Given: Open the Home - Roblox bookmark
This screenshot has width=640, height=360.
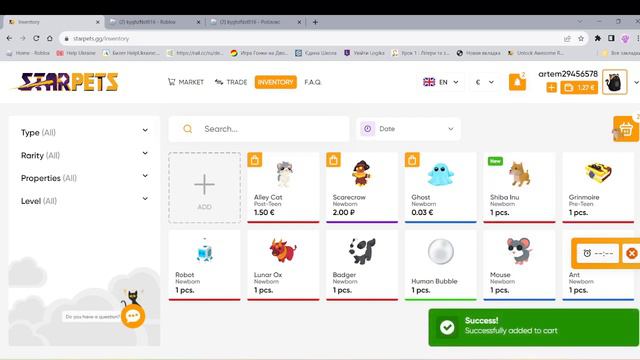Looking at the screenshot, I should [x=29, y=53].
